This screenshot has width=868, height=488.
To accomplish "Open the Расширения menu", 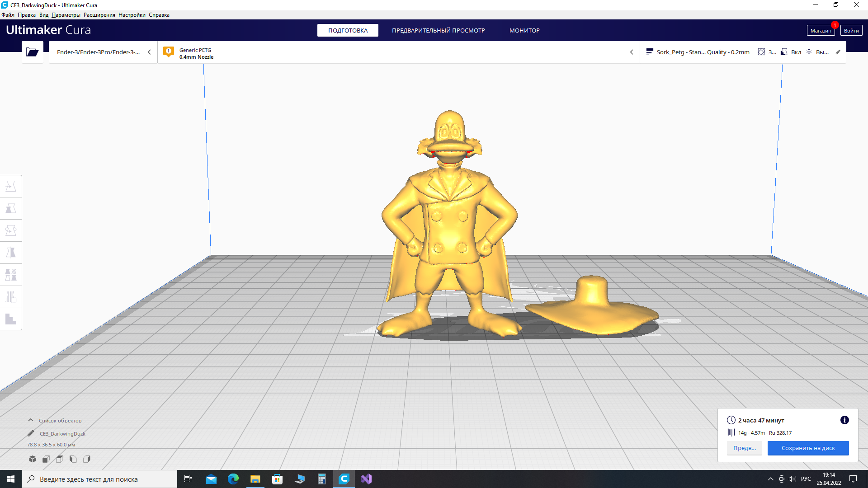I will [x=99, y=15].
